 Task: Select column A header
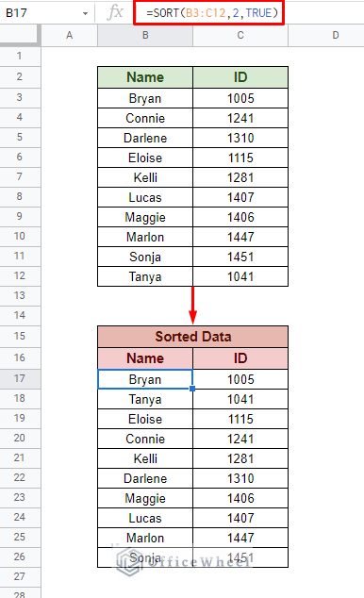coord(69,36)
